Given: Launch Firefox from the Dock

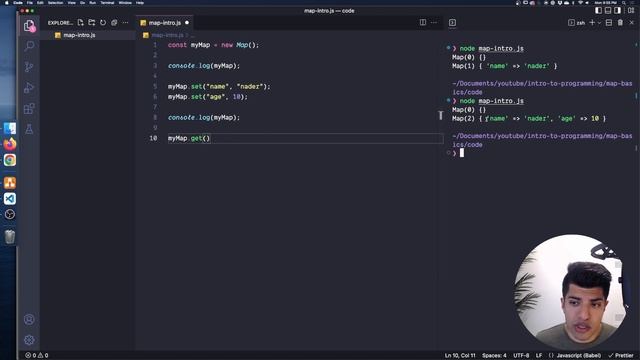Looking at the screenshot, I should click(10, 144).
